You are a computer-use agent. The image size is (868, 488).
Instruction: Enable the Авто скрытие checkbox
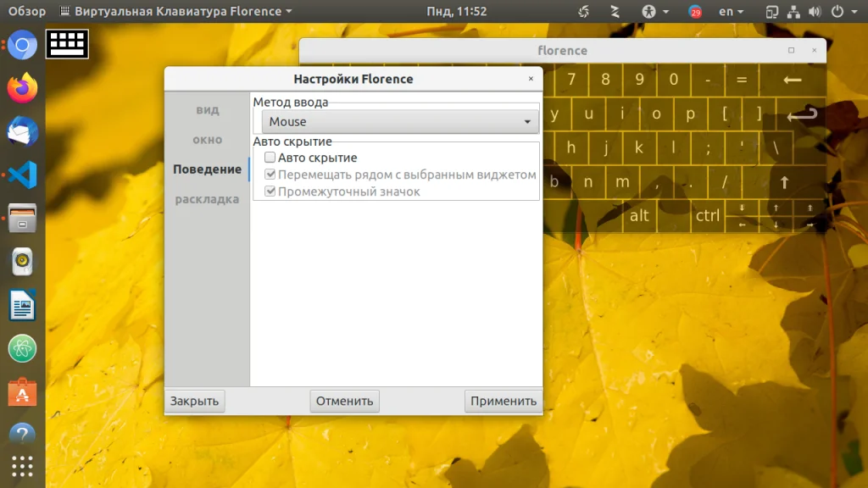pos(270,158)
